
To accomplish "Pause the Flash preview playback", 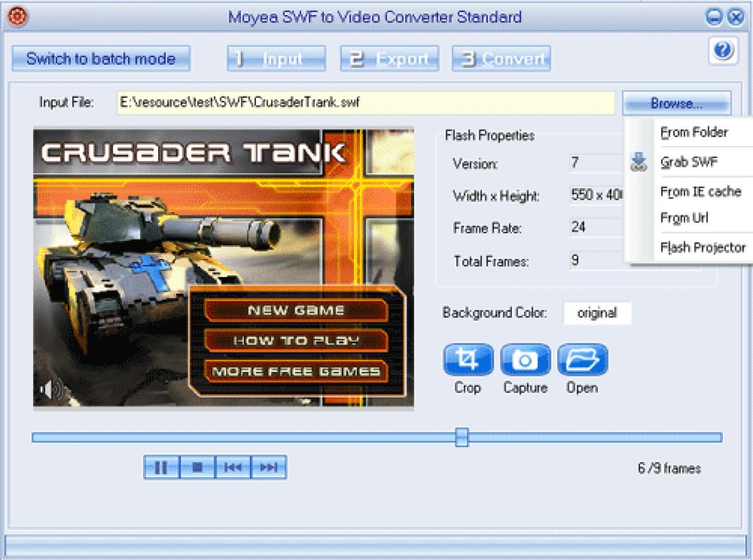I will [161, 467].
